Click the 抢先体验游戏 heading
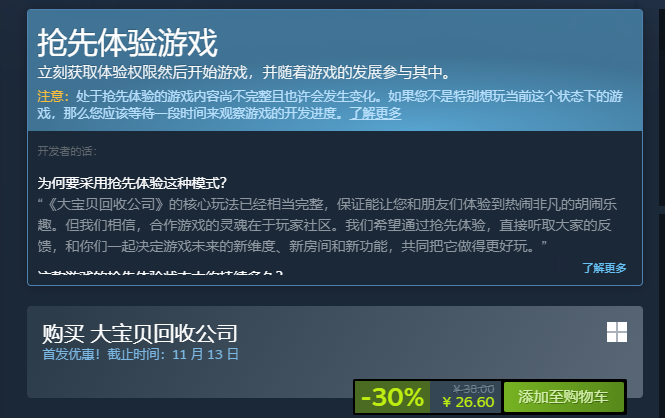 [x=127, y=43]
